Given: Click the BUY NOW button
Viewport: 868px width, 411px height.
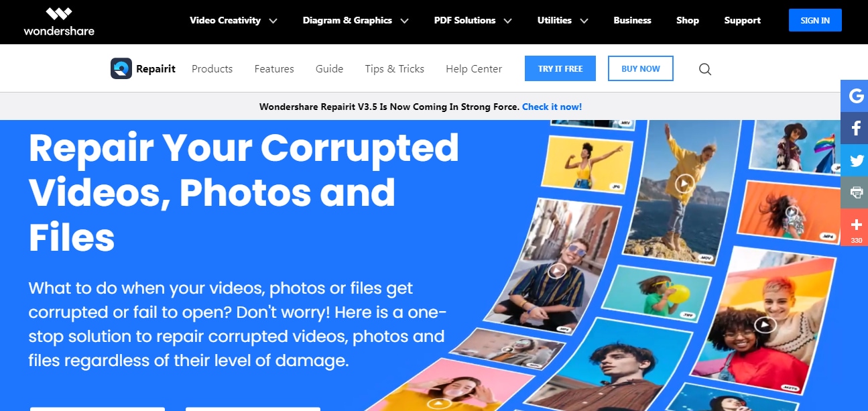Looking at the screenshot, I should click(641, 68).
